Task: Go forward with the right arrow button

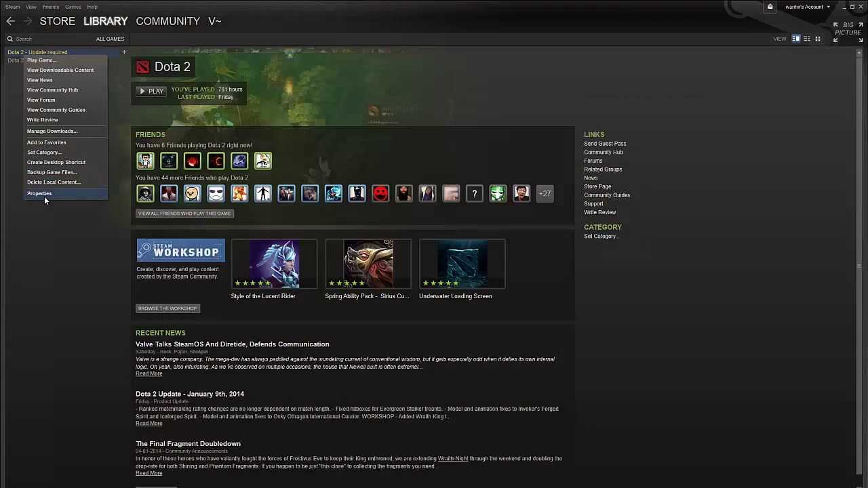Action: point(28,21)
